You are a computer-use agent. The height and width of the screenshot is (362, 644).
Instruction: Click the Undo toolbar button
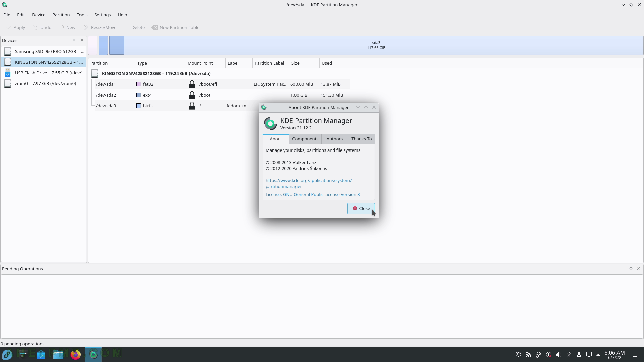pyautogui.click(x=42, y=27)
